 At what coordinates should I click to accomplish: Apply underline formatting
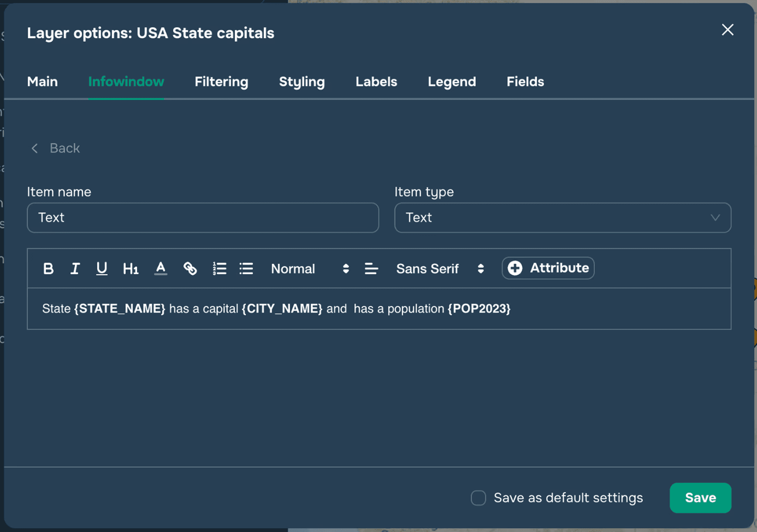102,268
